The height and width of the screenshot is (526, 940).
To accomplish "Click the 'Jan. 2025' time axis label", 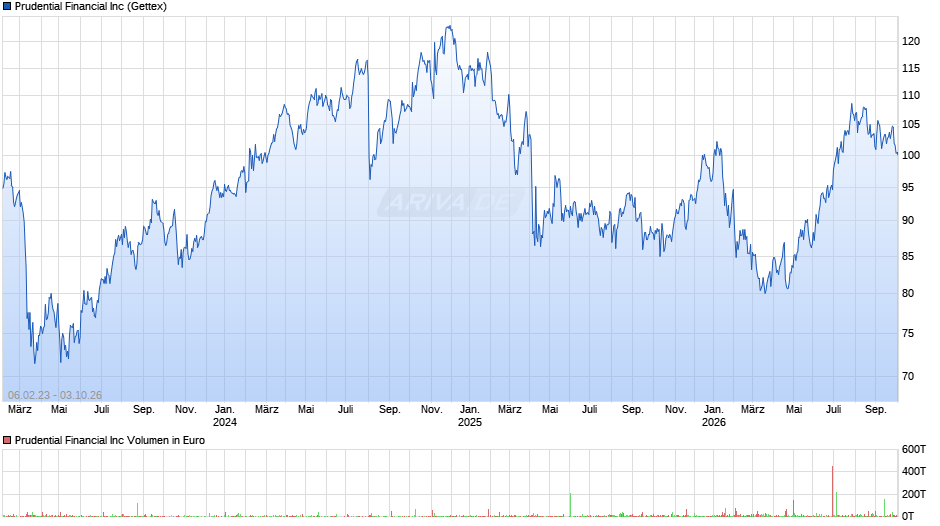I will click(x=470, y=416).
